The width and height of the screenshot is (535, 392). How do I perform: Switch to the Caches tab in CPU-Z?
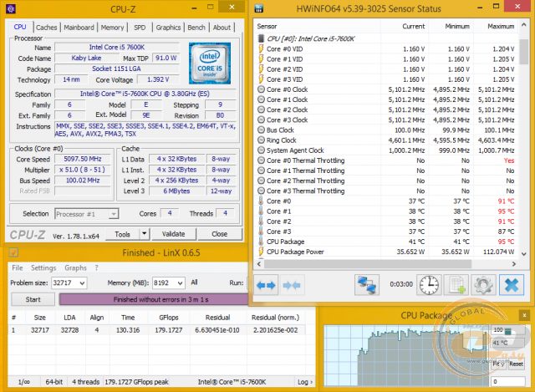tap(47, 28)
